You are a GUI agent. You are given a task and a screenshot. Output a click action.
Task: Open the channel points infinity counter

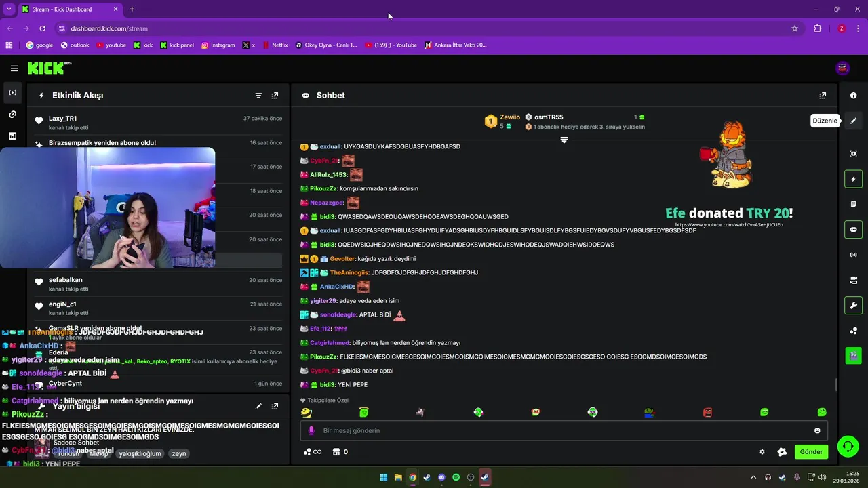pyautogui.click(x=312, y=452)
